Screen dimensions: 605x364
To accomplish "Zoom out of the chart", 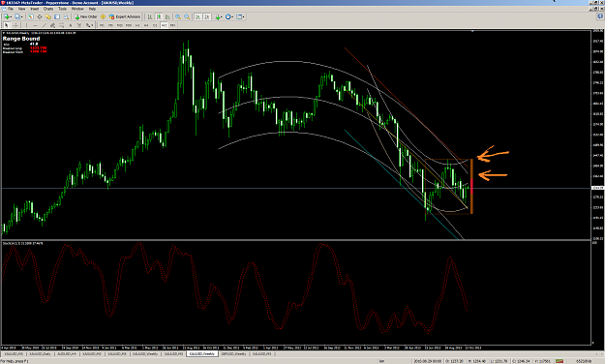I will coord(187,16).
